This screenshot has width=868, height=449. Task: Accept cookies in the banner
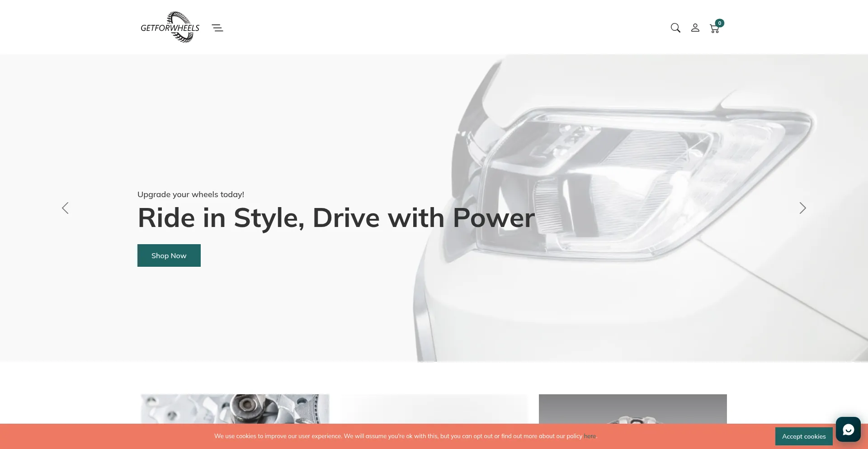point(804,436)
